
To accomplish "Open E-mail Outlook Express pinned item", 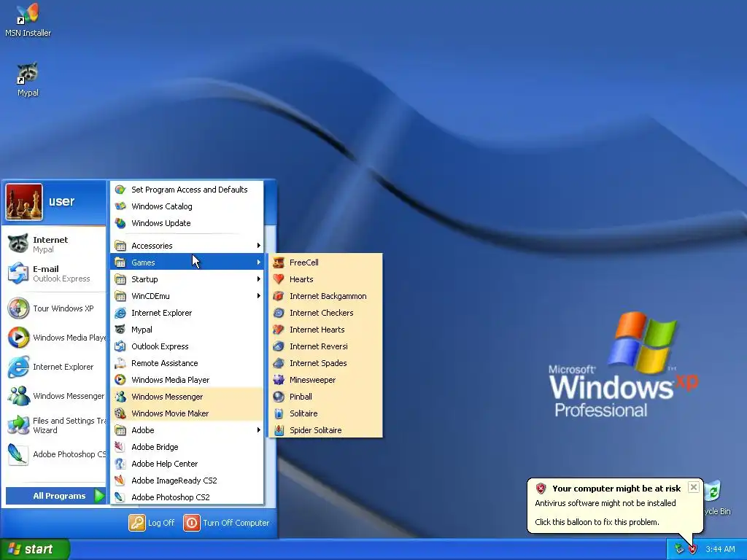I will (54, 273).
